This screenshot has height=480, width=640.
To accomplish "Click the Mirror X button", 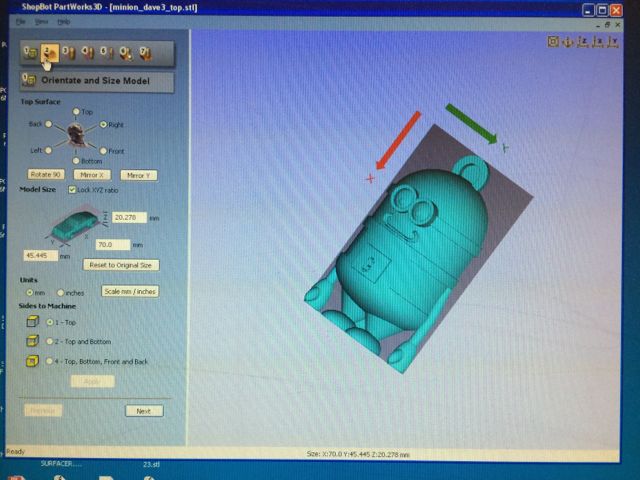I will (x=92, y=175).
